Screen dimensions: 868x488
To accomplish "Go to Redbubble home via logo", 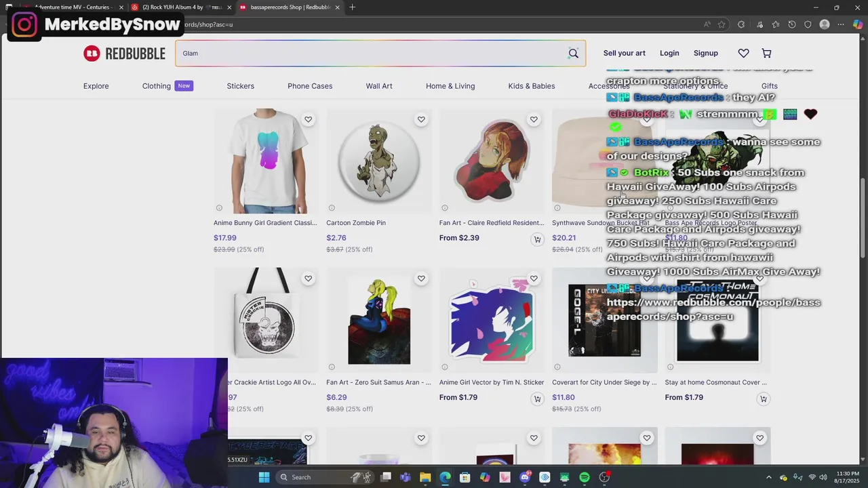I will pos(124,54).
